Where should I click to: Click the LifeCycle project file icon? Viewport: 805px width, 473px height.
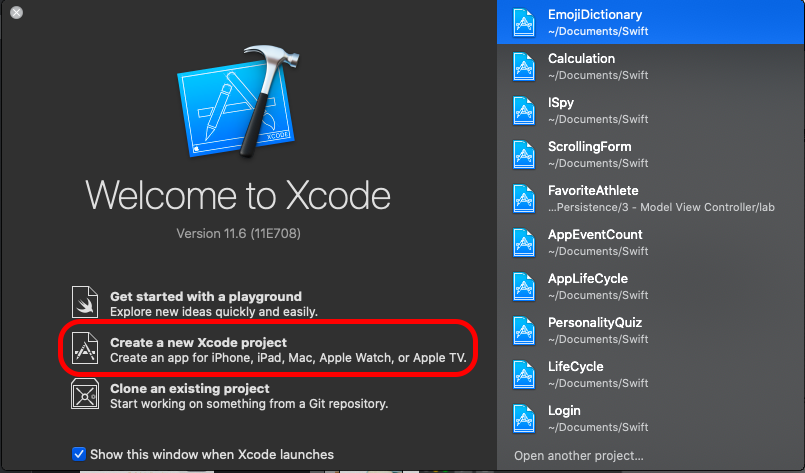[524, 375]
